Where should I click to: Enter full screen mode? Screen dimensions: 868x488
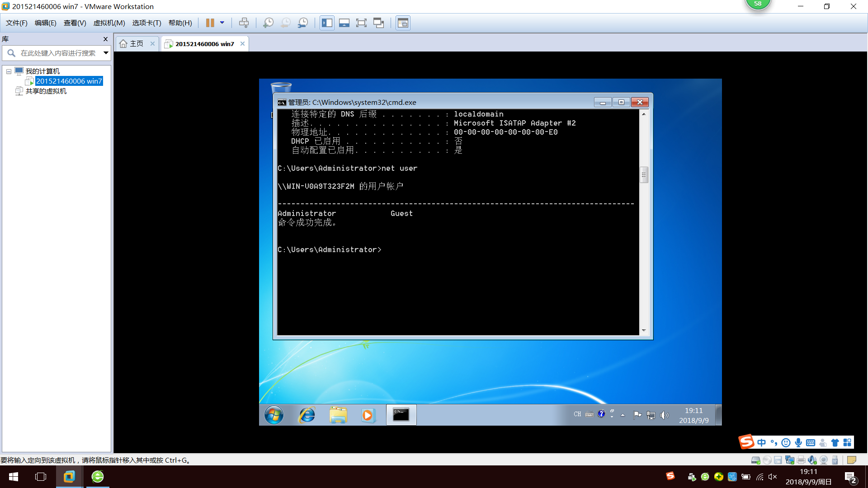pos(361,23)
